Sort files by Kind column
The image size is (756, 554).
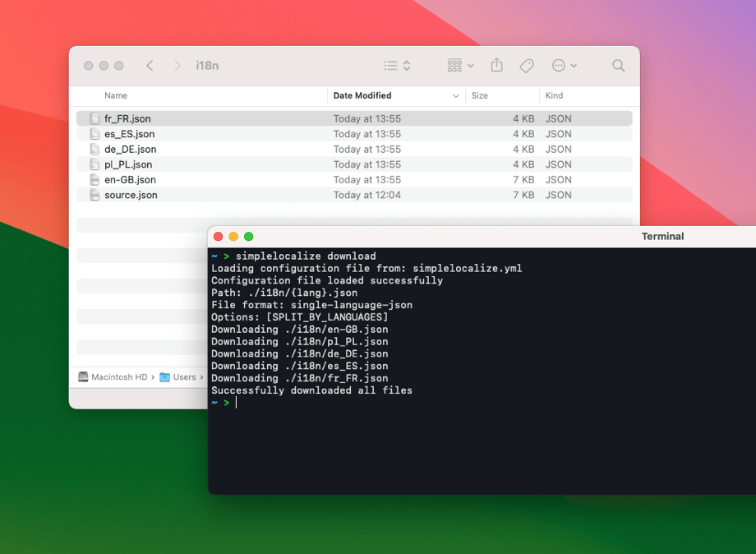point(554,95)
